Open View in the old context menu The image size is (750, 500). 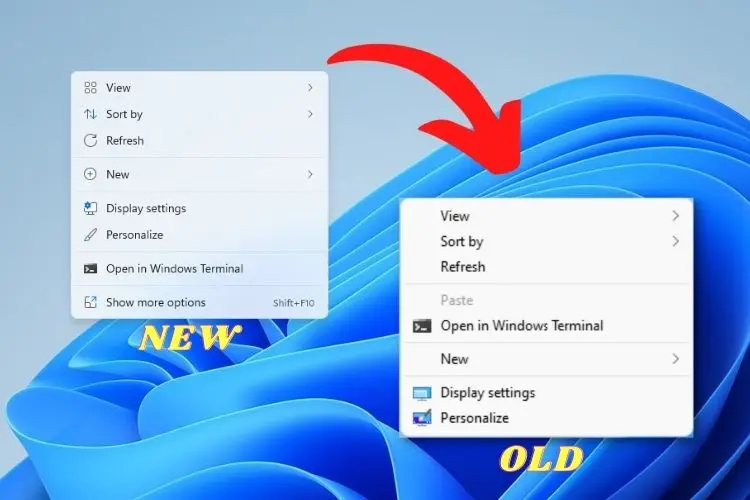pos(547,216)
